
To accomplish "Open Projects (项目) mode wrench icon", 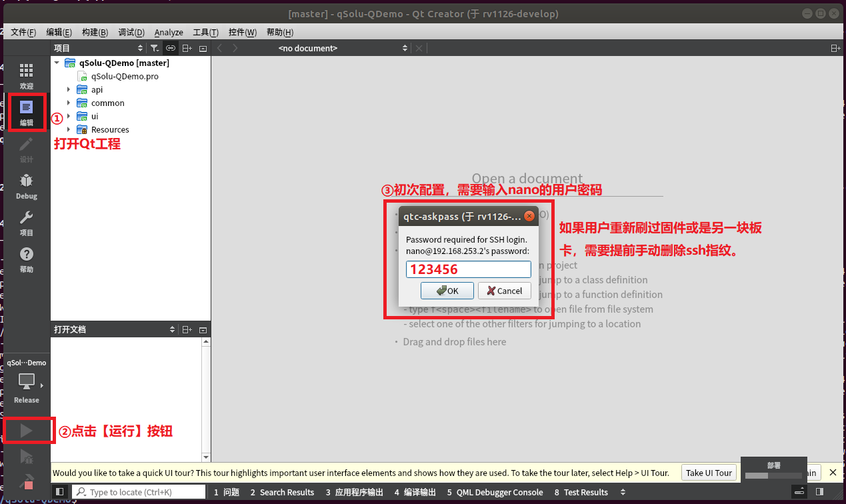I will pyautogui.click(x=26, y=223).
